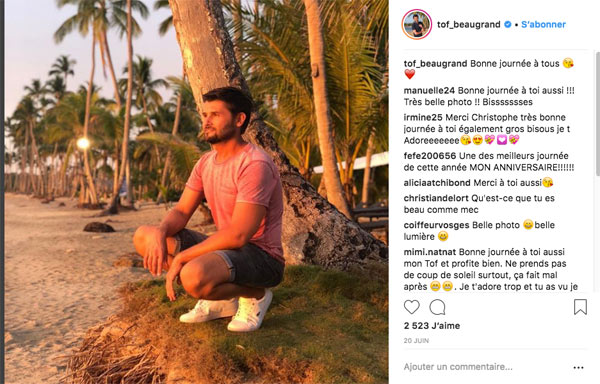Click the comments panel scrollbar
This screenshot has height=384, width=600.
click(x=597, y=115)
